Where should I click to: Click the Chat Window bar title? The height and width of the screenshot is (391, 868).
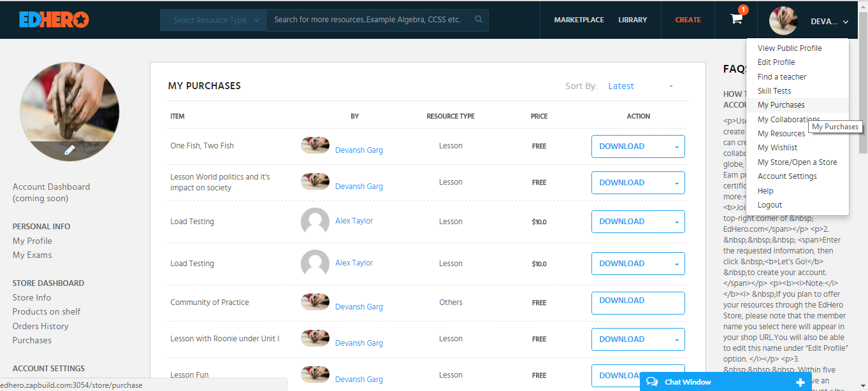688,382
